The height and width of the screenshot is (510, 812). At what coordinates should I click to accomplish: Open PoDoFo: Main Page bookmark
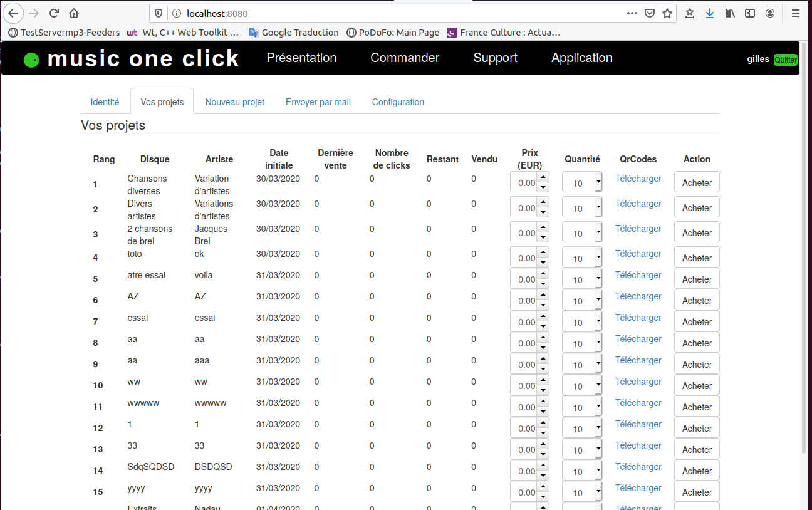393,33
